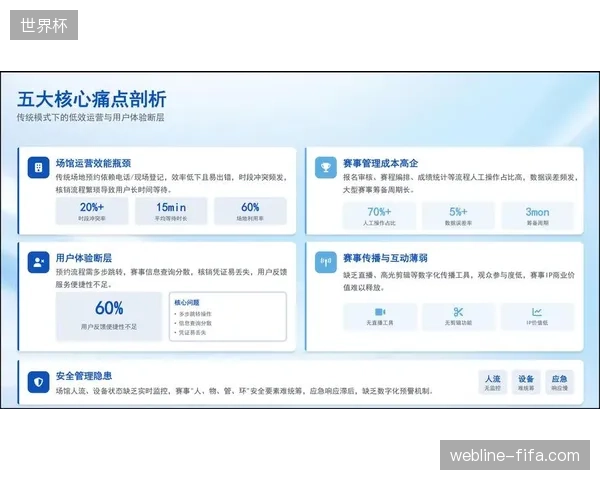This screenshot has height=480, width=600.
Task: Click the event card description starting 报名审核
Action: (460, 183)
